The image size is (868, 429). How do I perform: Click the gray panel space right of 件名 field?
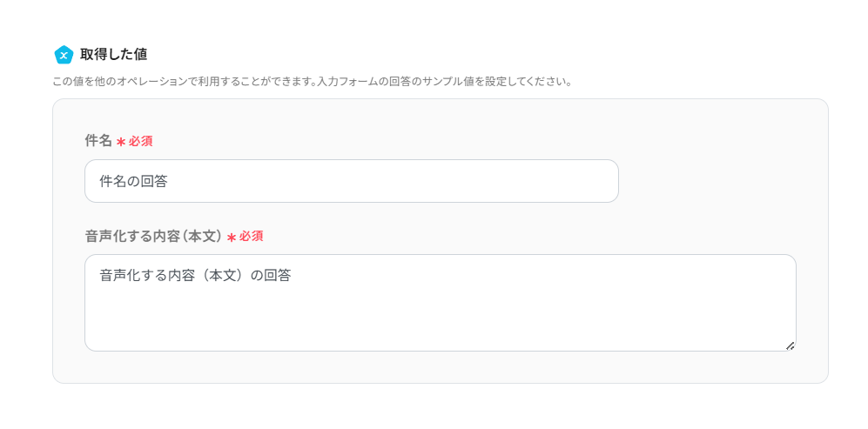click(x=723, y=181)
